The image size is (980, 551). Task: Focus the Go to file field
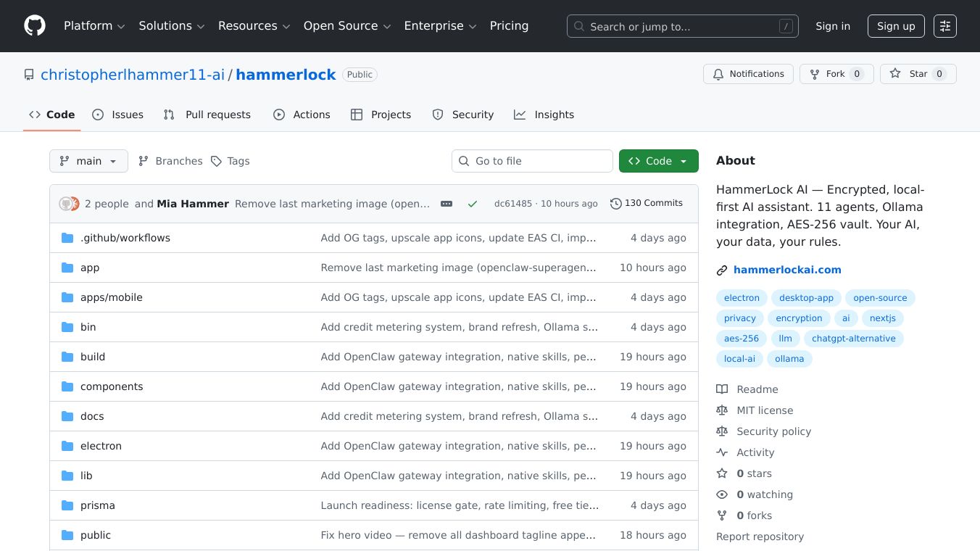coord(532,161)
